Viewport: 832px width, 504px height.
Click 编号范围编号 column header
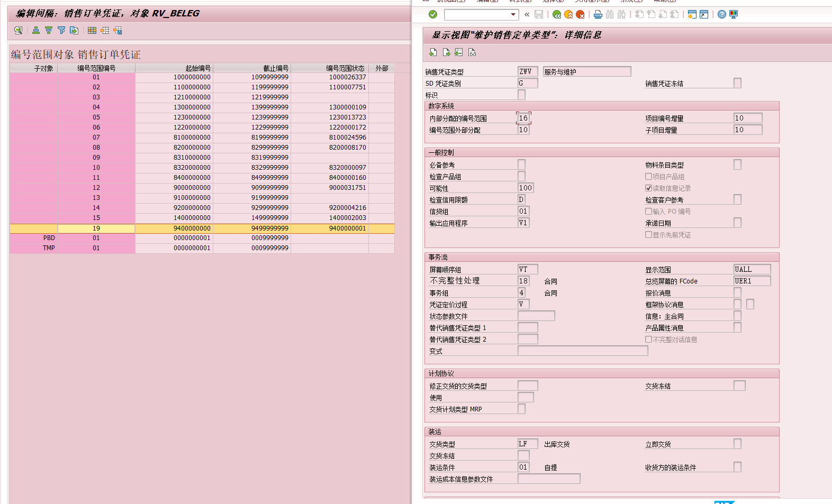[x=96, y=68]
